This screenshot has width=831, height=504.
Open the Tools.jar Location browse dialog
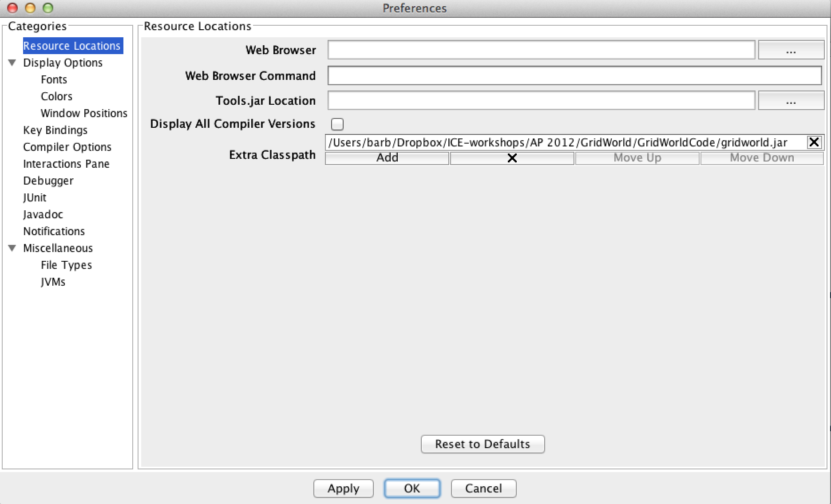791,100
